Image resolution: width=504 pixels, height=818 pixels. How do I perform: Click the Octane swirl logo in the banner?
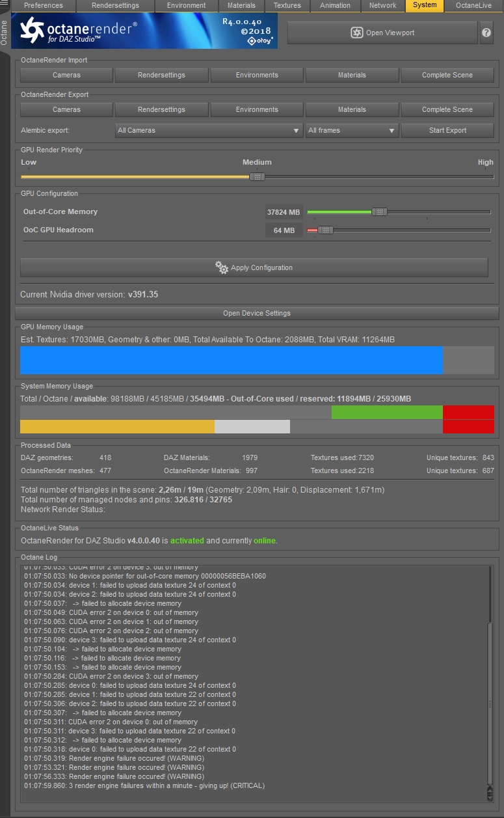pos(32,31)
